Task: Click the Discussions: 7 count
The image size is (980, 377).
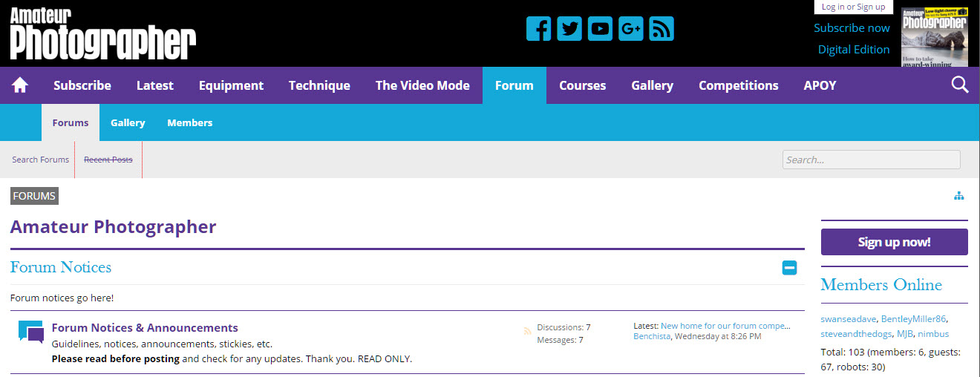Action: click(563, 327)
